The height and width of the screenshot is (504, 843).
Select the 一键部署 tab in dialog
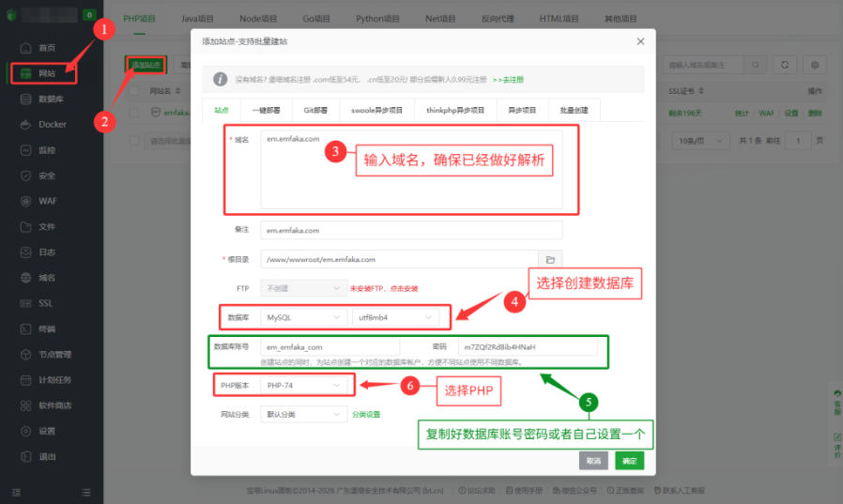(266, 110)
